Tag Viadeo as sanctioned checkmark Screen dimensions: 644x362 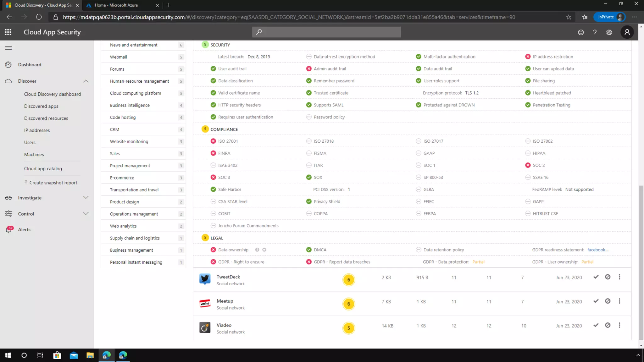(x=596, y=325)
